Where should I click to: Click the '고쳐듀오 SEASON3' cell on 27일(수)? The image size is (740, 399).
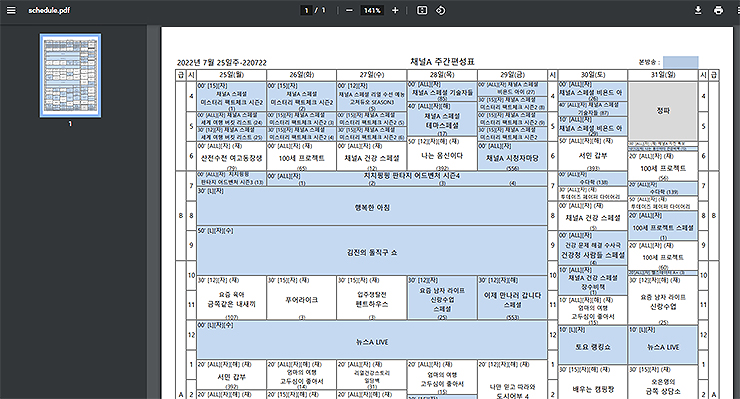(371, 97)
